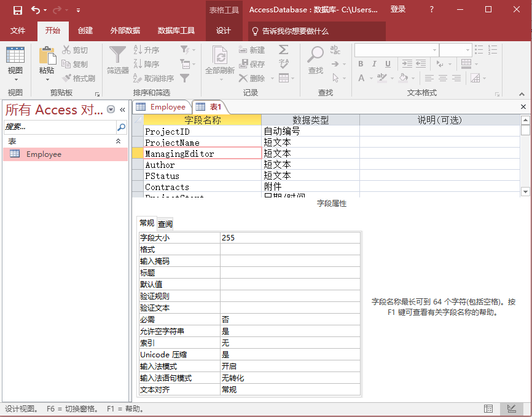This screenshot has height=417, width=532.
Task: Click the search magnifier in navigation pane
Action: click(121, 127)
